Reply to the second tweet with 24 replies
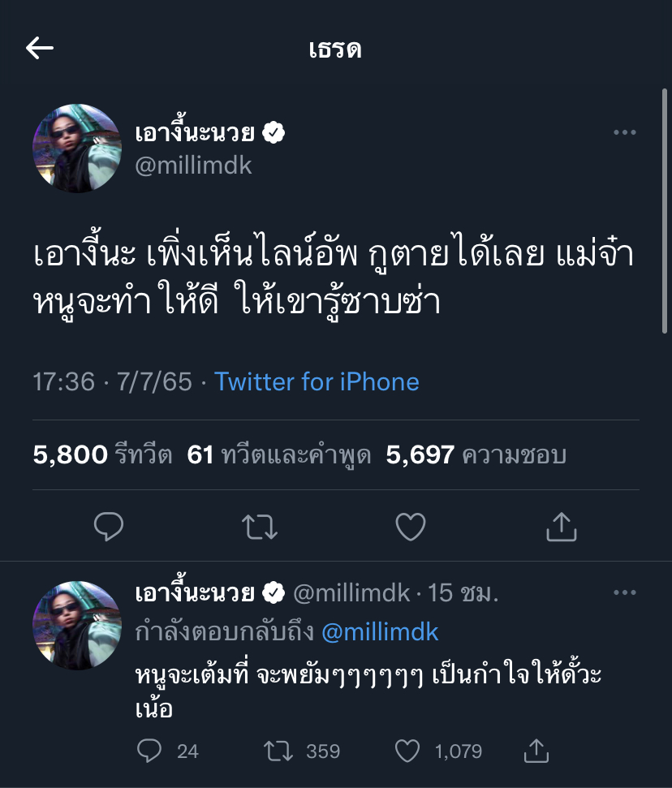 click(149, 751)
